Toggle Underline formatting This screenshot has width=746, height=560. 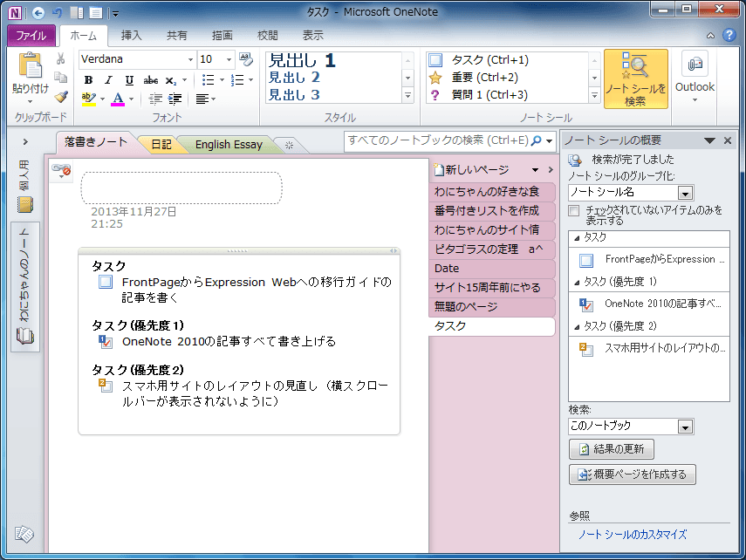129,80
